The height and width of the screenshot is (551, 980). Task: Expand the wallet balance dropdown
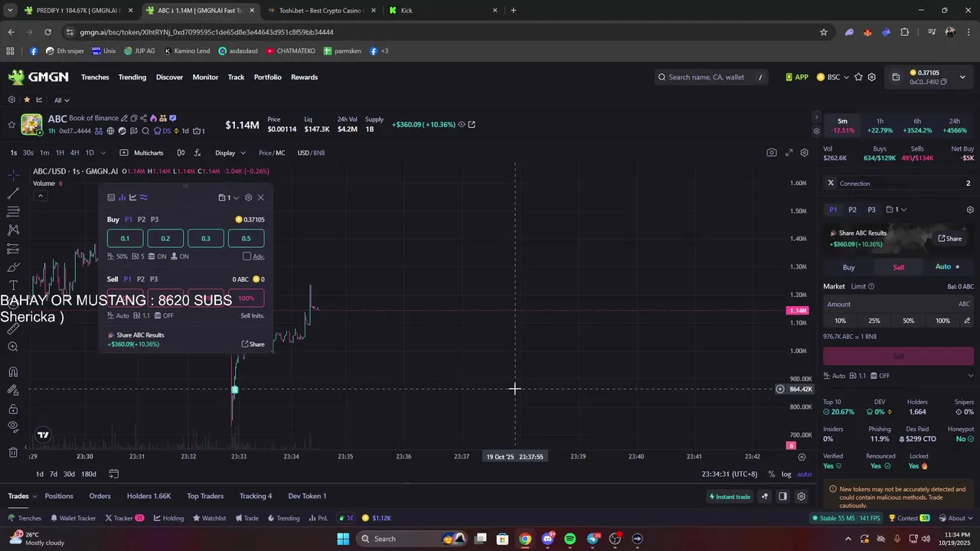[x=963, y=77]
